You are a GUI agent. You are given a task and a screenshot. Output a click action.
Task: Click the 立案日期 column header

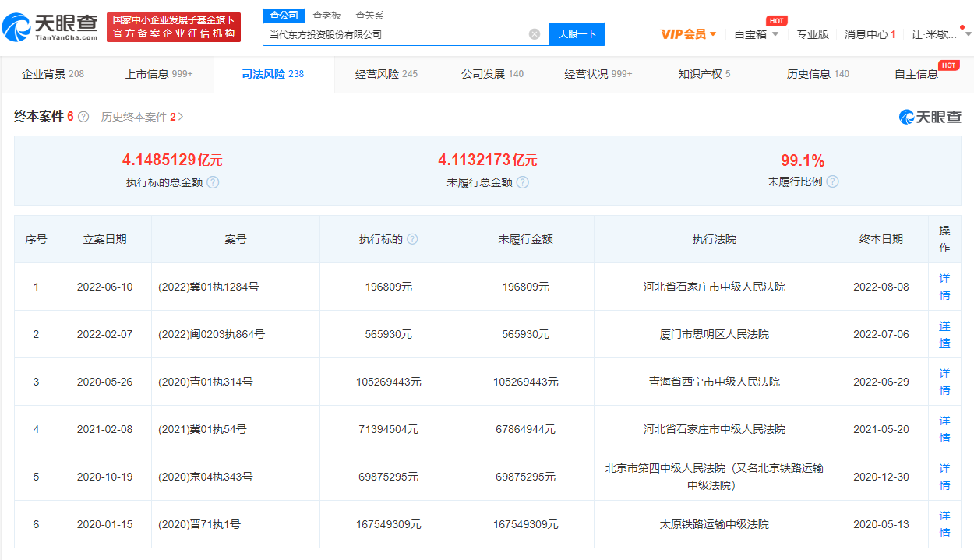(105, 239)
